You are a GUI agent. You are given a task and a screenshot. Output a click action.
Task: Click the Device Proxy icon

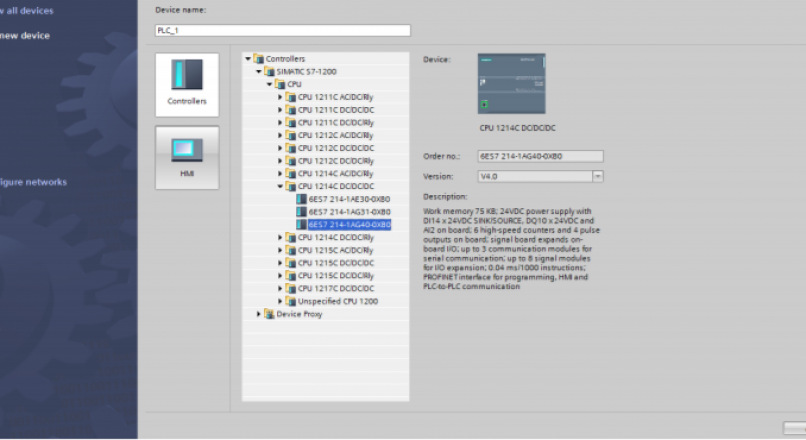click(x=269, y=314)
